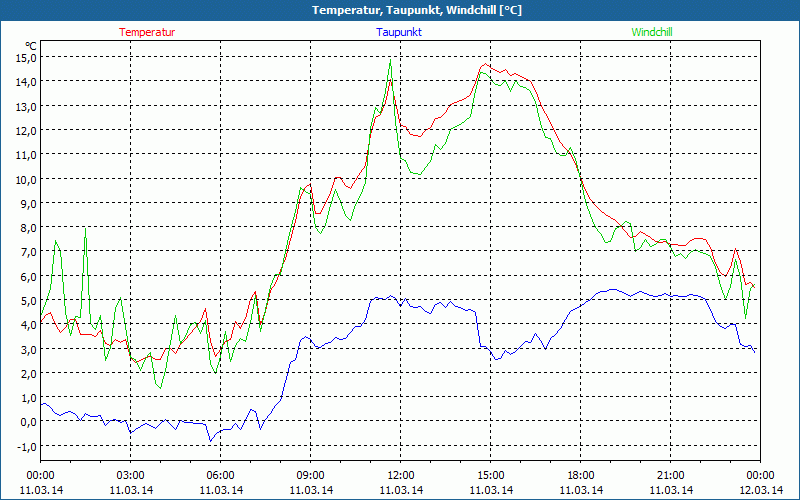Click the blue Taupunkt legend label

(x=399, y=32)
